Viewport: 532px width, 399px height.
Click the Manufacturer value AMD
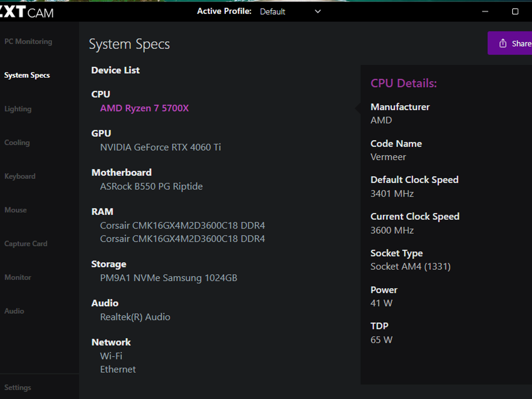click(381, 120)
